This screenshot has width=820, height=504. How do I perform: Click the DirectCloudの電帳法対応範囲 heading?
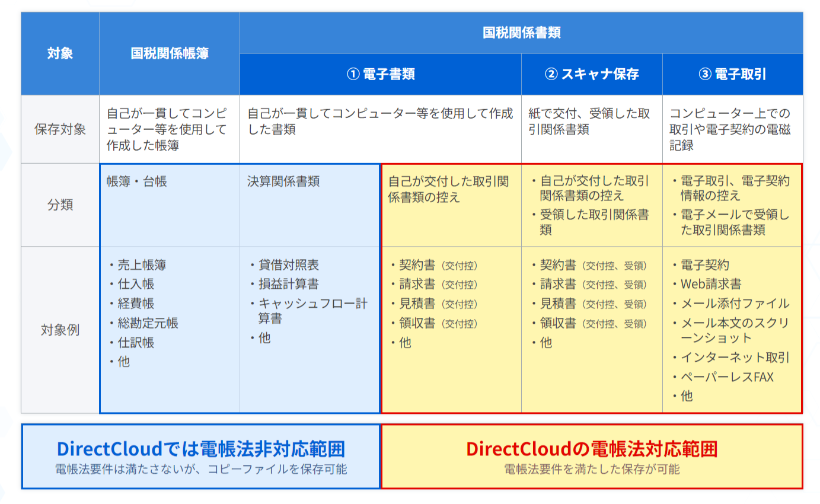(592, 449)
